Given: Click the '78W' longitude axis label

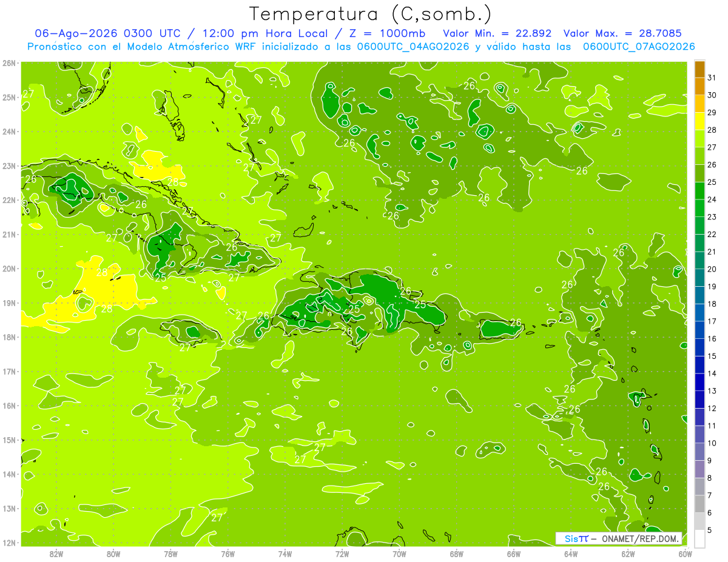Looking at the screenshot, I should tap(170, 554).
